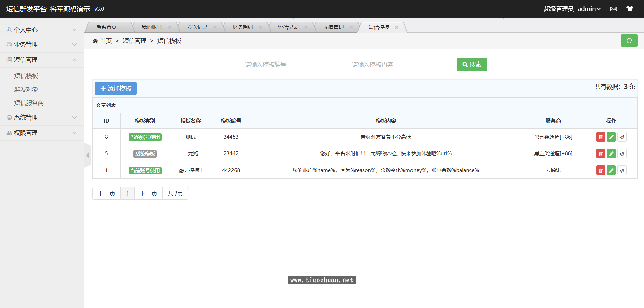644x308 pixels.
Task: Click the 模板编号 search input field
Action: [x=295, y=64]
